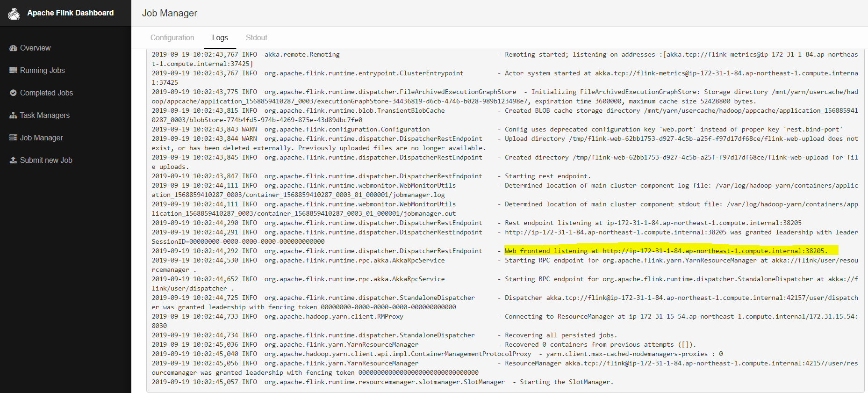This screenshot has height=393, width=868.
Task: Click the Completed Jobs checkmark icon
Action: pyautogui.click(x=13, y=93)
